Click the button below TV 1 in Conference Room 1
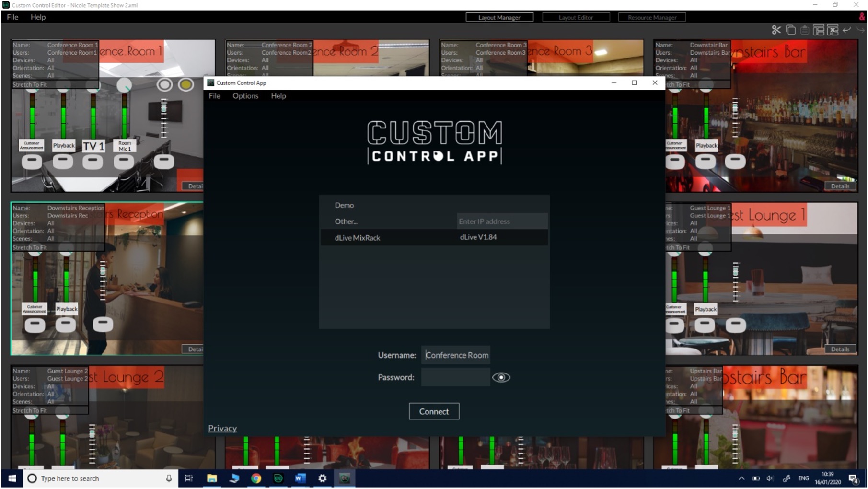Image resolution: width=868 pixels, height=489 pixels. [x=93, y=162]
